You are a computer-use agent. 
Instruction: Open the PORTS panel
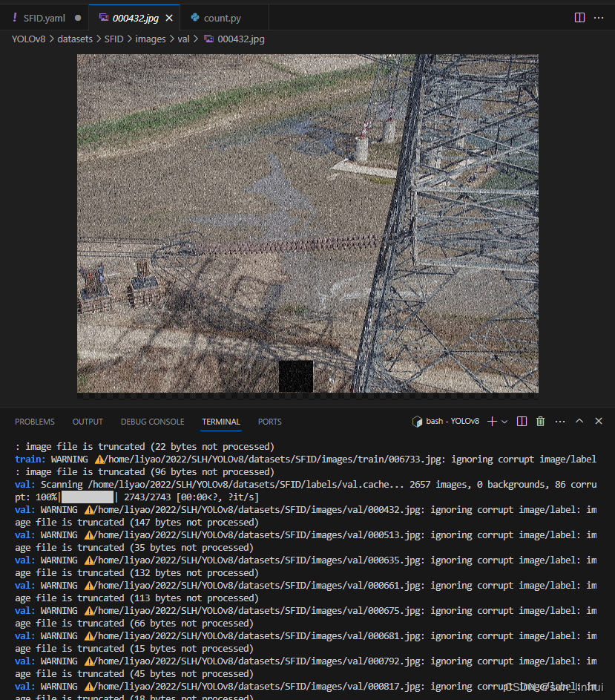tap(269, 421)
